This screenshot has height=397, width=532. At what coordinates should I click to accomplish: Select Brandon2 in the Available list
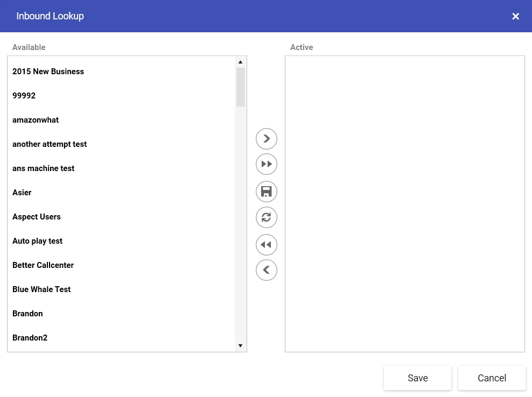(x=121, y=338)
